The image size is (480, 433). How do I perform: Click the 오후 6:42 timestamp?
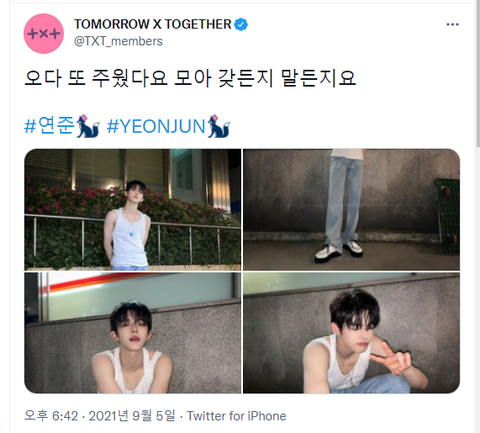(51, 416)
